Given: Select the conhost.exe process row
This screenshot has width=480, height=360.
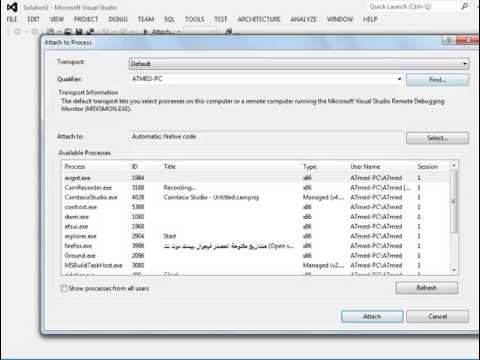Looking at the screenshot, I should (256, 207).
